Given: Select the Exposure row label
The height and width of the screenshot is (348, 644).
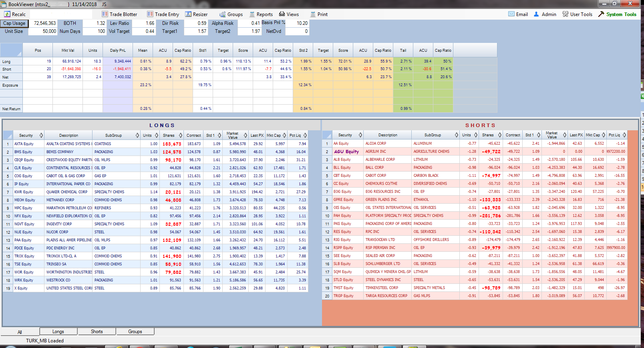Looking at the screenshot, I should pyautogui.click(x=11, y=85).
